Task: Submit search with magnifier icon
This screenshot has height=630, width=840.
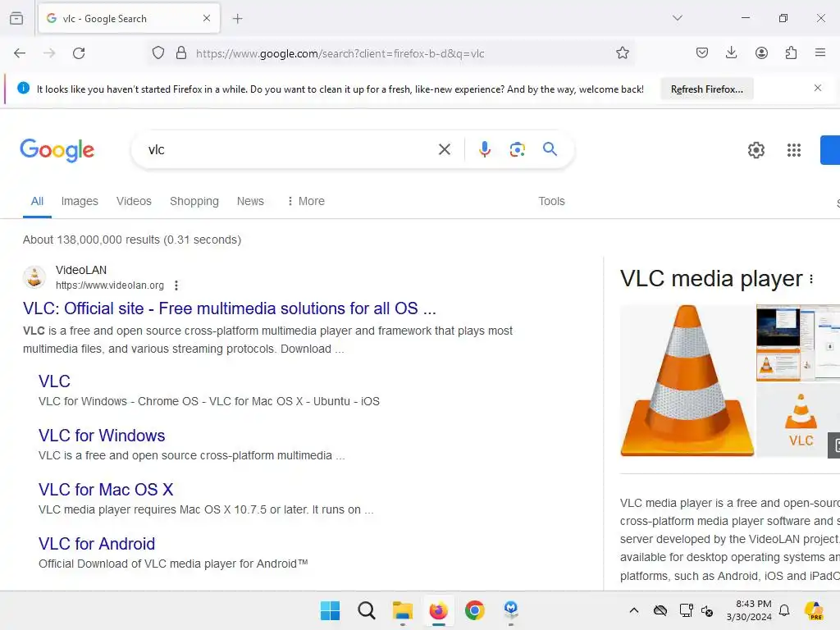Action: (550, 149)
